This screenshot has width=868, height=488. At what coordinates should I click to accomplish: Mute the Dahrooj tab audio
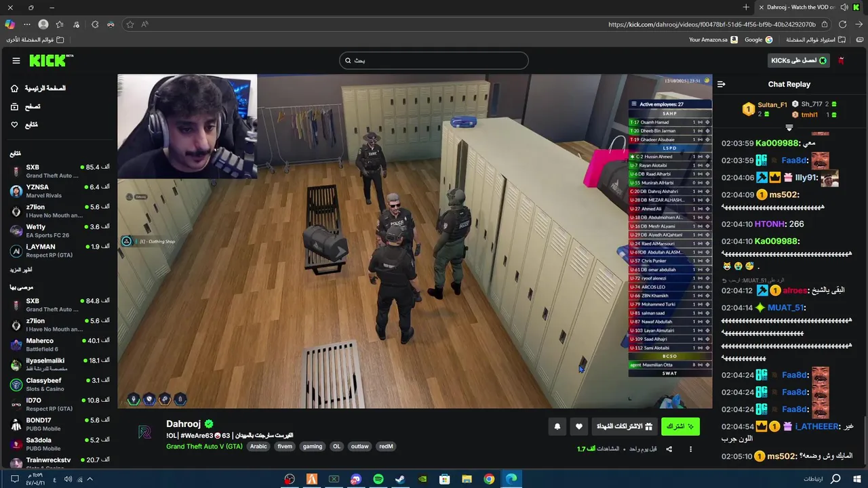(844, 7)
